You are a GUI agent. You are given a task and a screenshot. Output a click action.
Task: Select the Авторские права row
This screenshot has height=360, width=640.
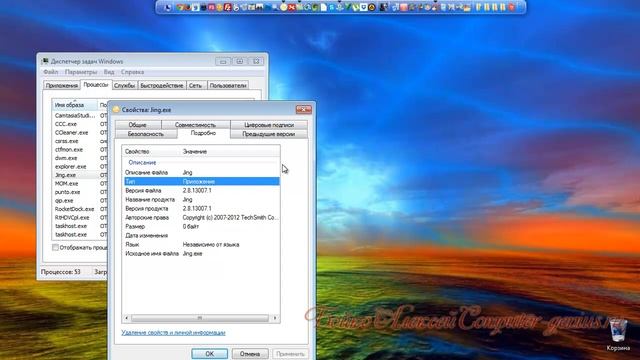click(x=202, y=218)
